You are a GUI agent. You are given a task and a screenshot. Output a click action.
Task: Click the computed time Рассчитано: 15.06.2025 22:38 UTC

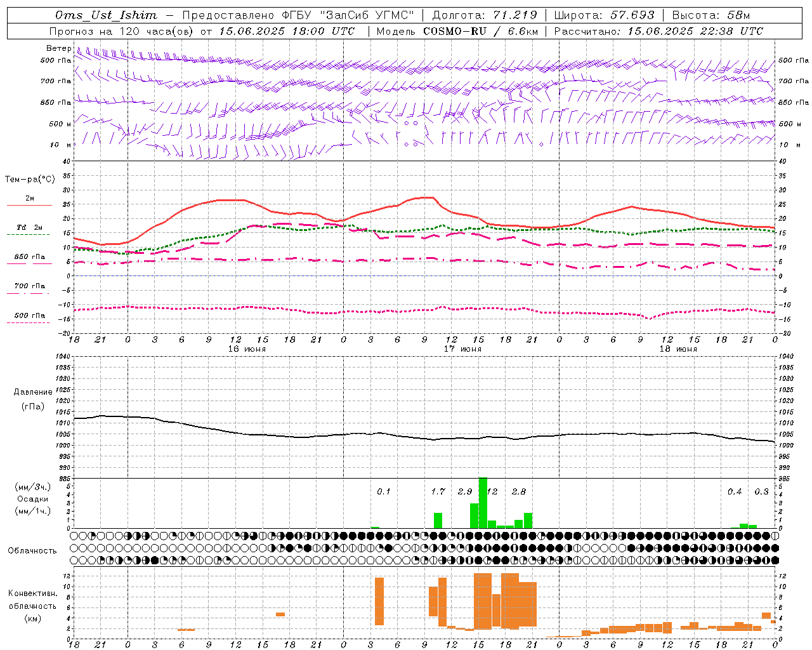(x=658, y=31)
